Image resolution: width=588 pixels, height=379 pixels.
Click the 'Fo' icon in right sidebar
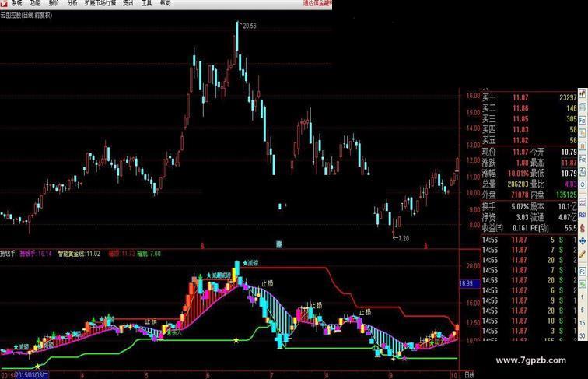click(583, 120)
